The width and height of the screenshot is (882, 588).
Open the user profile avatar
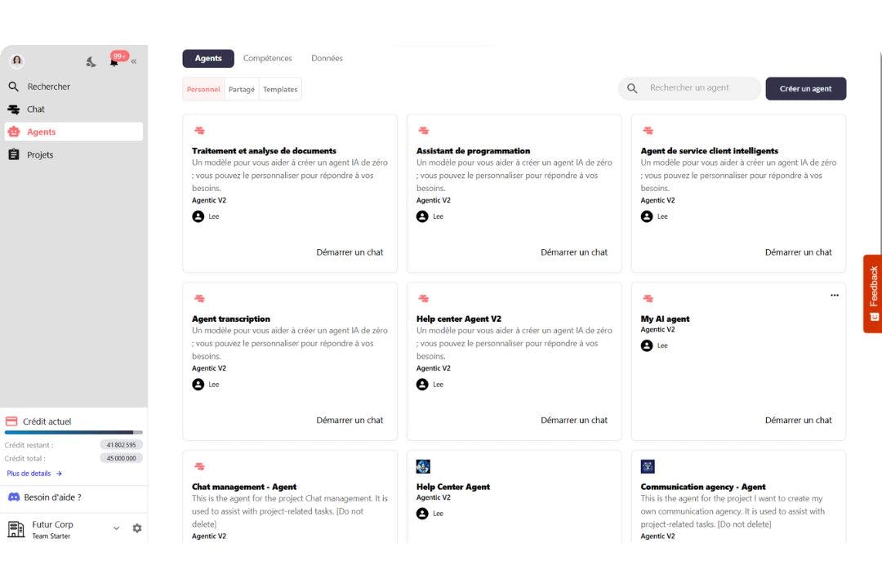16,61
